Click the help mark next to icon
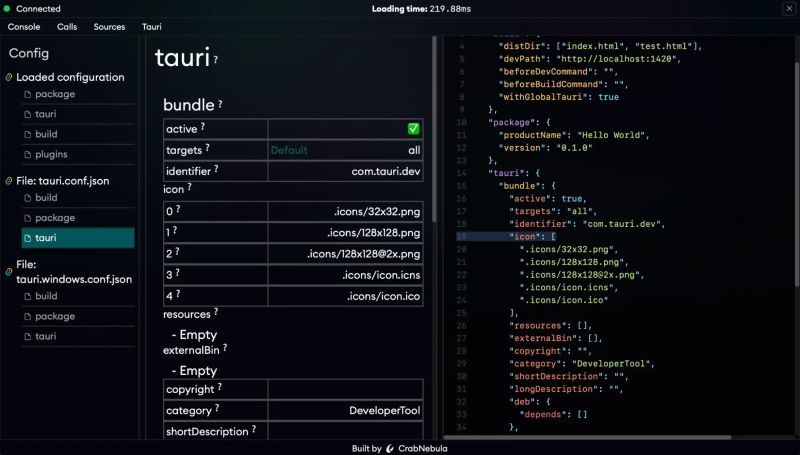Viewport: 800px width, 455px height. coord(189,187)
